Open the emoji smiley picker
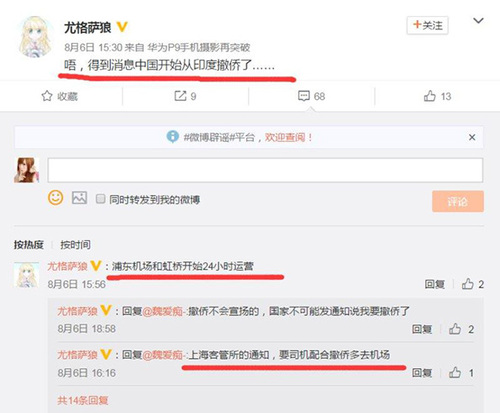The height and width of the screenshot is (413, 500). coord(55,198)
